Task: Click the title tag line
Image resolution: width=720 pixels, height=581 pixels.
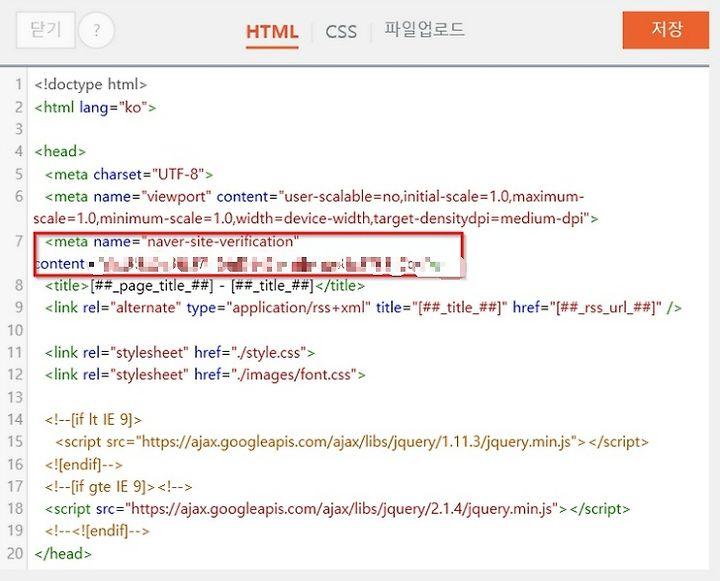Action: tap(205, 286)
